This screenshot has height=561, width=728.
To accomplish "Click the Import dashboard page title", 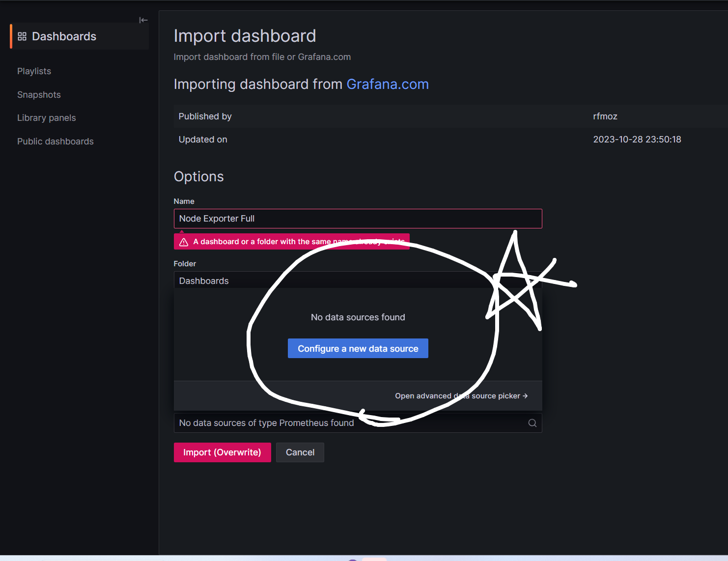I will [x=245, y=36].
